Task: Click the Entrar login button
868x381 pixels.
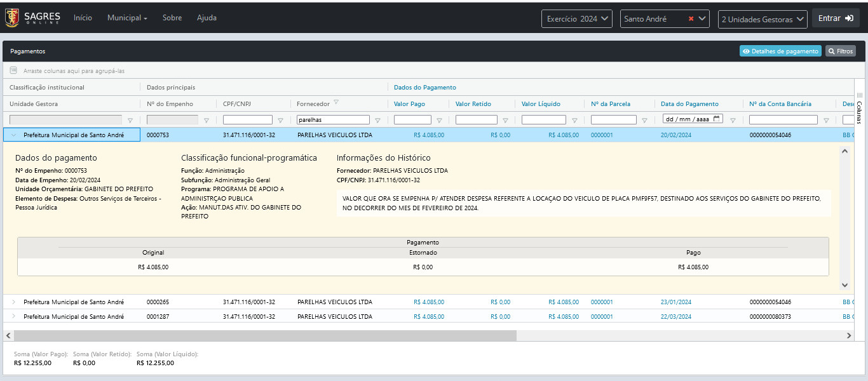Action: tap(835, 18)
